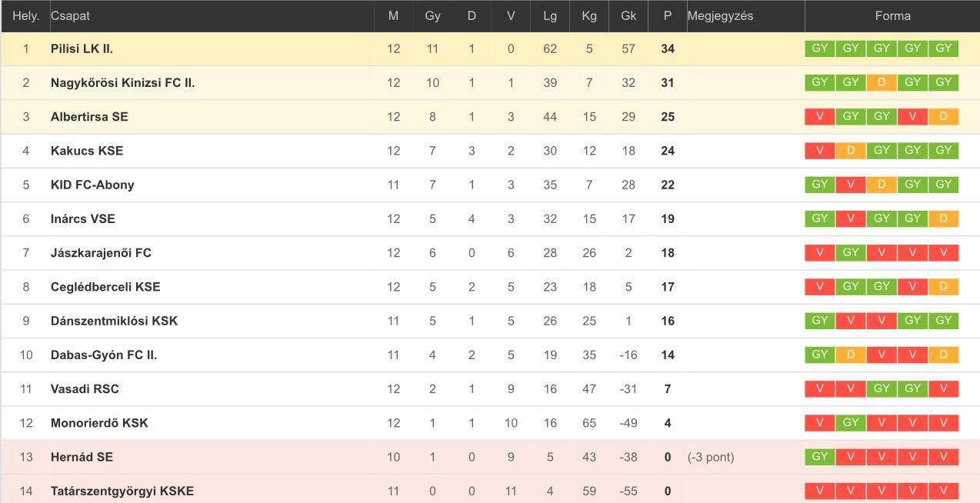
Task: Click Jászkarajenői FC's GY form badge
Action: click(x=851, y=252)
